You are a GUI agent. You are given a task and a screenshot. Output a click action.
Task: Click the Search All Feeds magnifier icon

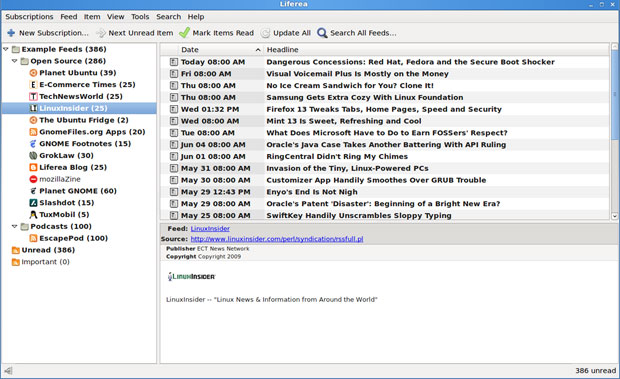[322, 33]
